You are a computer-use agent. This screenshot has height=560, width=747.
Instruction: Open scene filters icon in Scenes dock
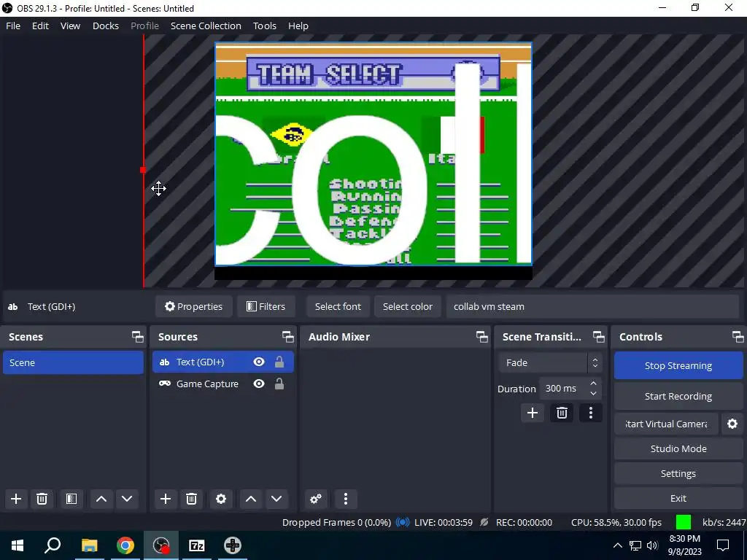71,499
